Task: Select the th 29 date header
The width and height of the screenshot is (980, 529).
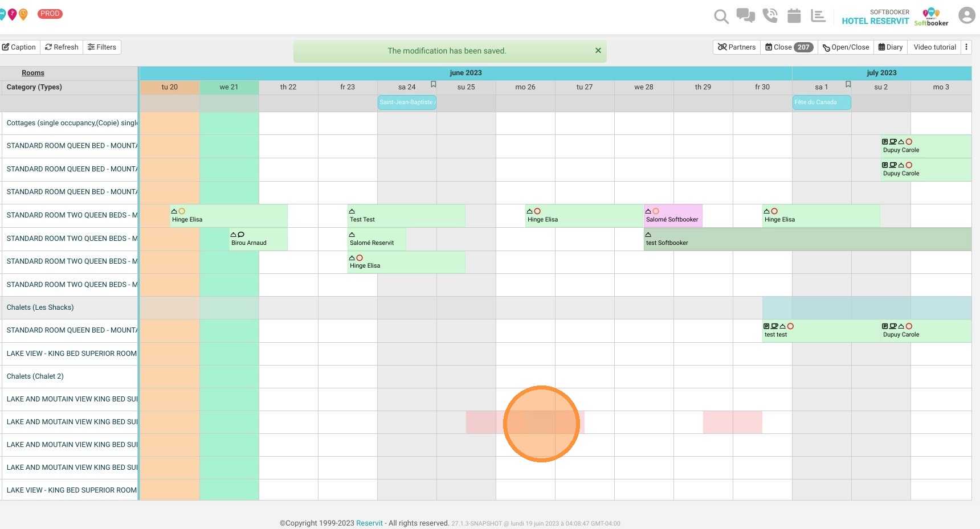Action: click(703, 87)
